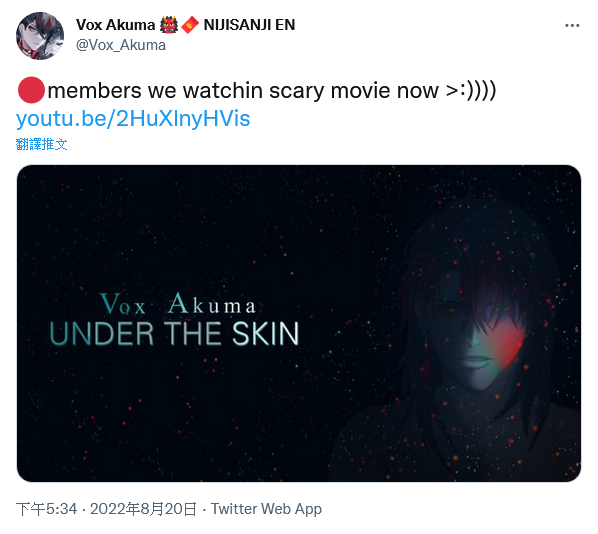
Task: Click the teal Vox Akuma caption in thumbnail
Action: 177,304
